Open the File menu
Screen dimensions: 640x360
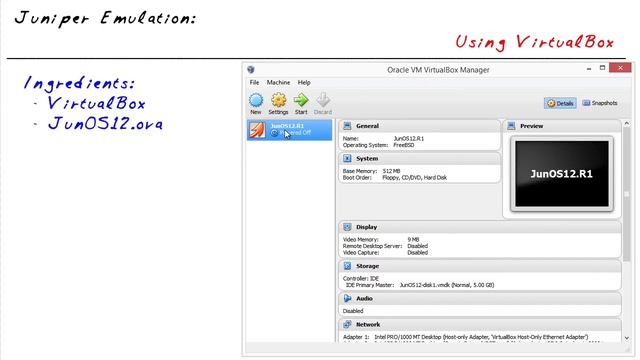(x=254, y=82)
